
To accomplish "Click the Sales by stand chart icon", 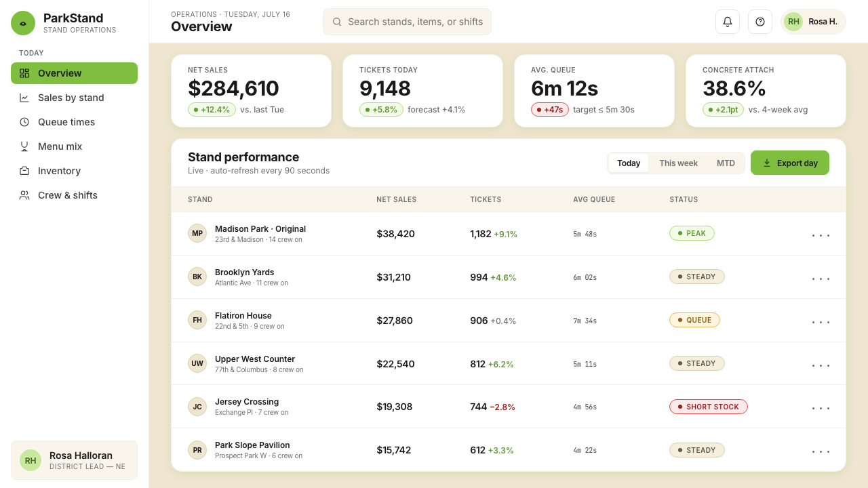I will (x=24, y=98).
